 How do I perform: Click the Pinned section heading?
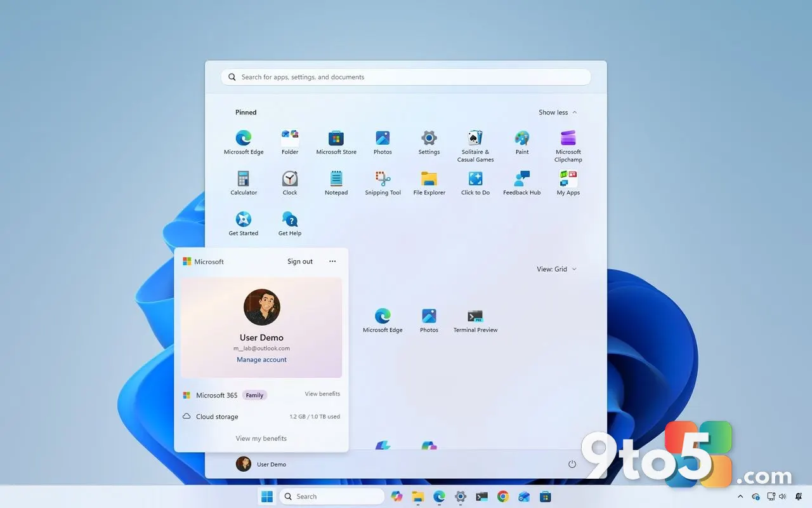(x=246, y=112)
